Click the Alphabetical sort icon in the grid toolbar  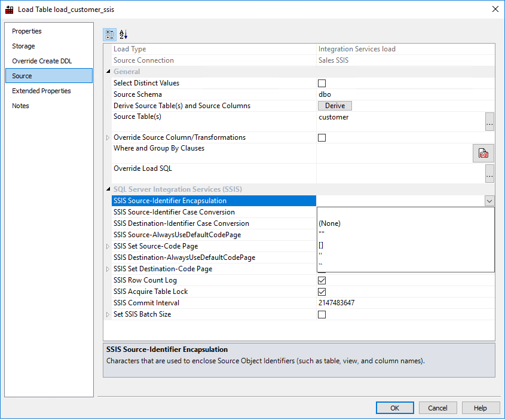click(x=124, y=35)
